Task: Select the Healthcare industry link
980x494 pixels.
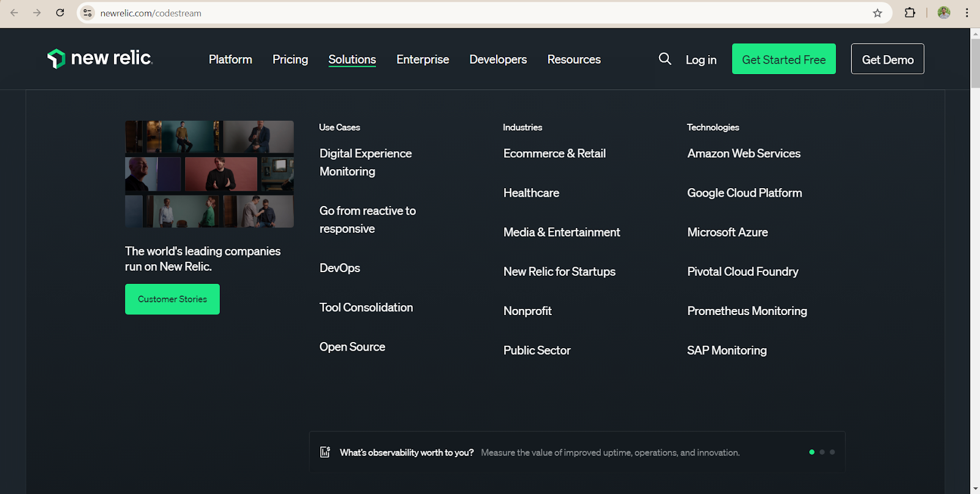Action: click(531, 193)
